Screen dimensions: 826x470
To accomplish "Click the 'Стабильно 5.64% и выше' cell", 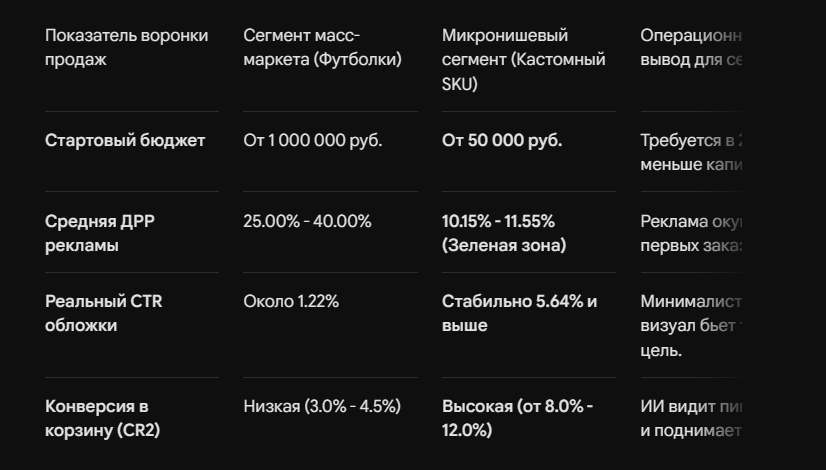I will pos(519,314).
